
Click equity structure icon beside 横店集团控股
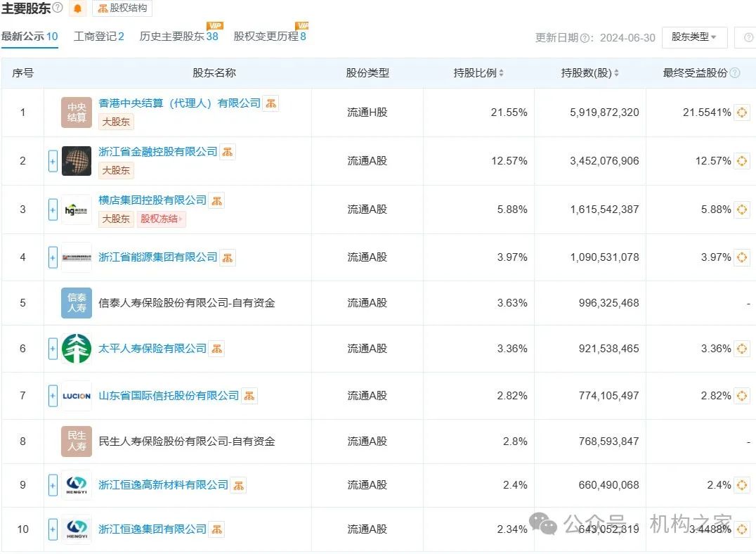point(217,201)
